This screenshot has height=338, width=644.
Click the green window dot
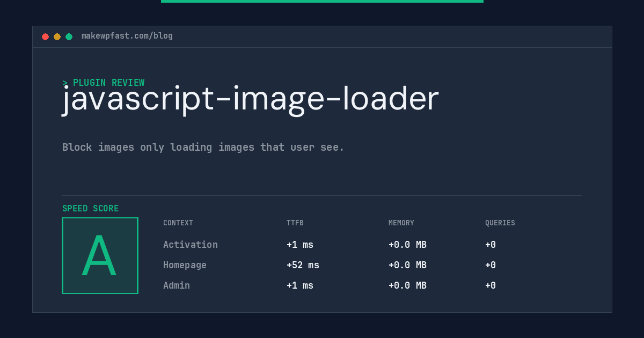click(x=69, y=36)
